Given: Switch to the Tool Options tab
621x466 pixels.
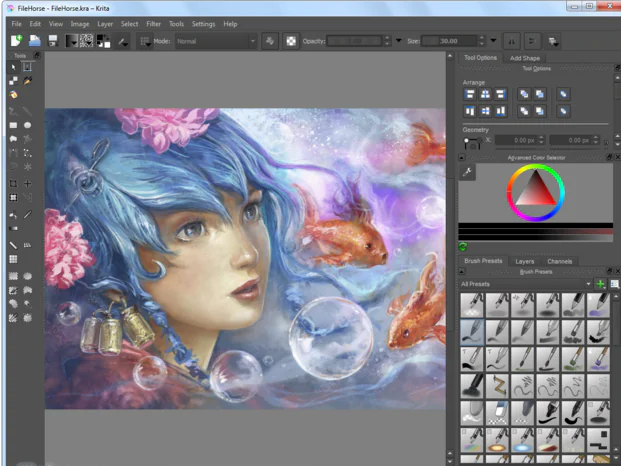Looking at the screenshot, I should pos(480,58).
